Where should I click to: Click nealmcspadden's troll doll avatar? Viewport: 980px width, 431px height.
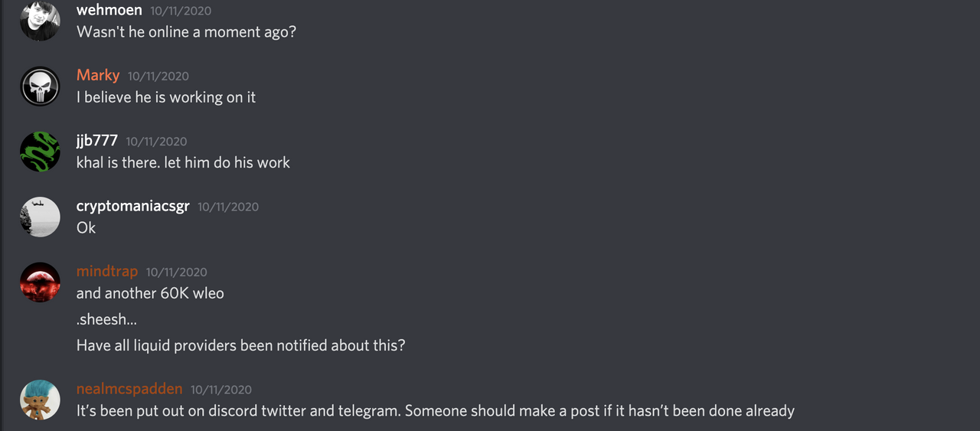tap(40, 400)
